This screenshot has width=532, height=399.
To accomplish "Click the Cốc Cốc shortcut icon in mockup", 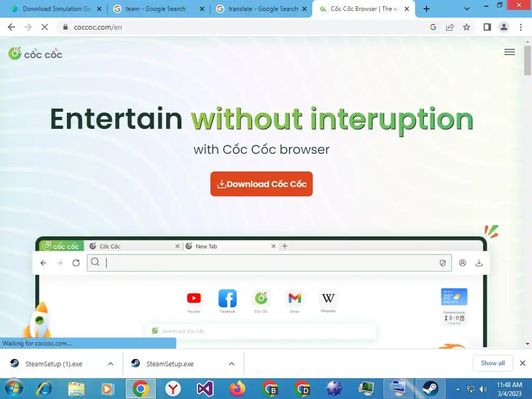I will (x=261, y=298).
